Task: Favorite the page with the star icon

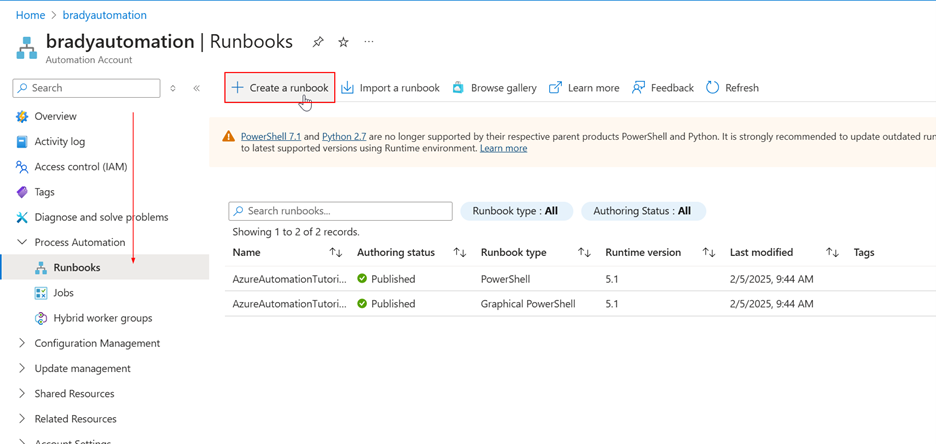Action: point(343,42)
